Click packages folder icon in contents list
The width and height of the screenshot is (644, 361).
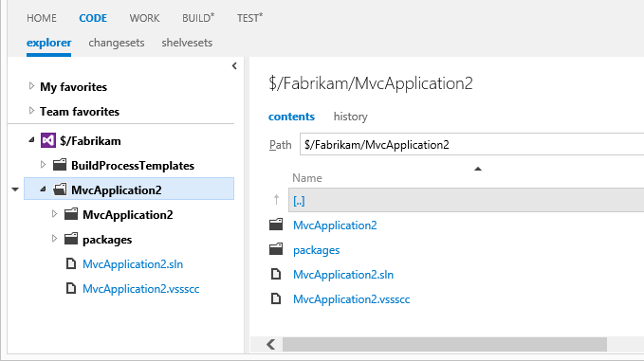point(276,249)
